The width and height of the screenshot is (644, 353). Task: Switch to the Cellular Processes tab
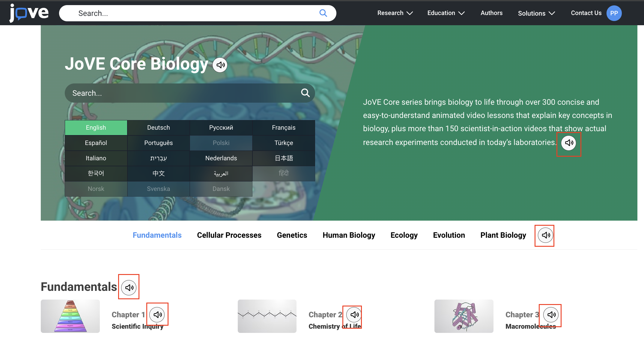pos(229,235)
